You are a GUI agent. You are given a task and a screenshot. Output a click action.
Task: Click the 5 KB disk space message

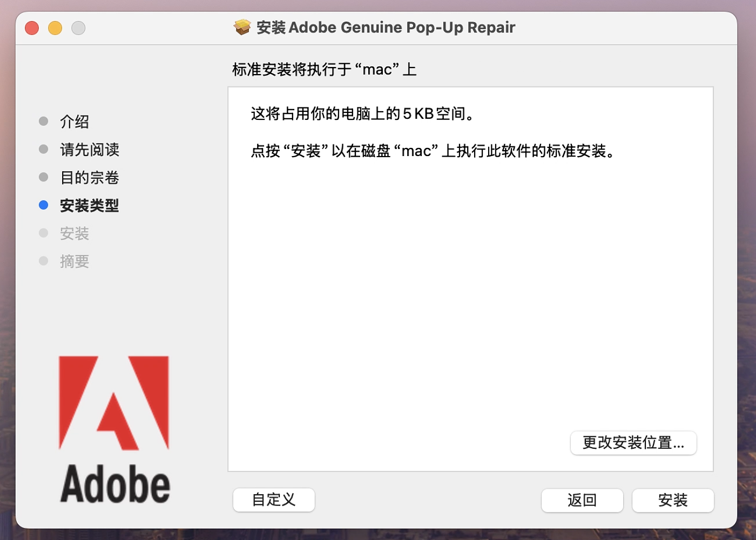point(362,114)
